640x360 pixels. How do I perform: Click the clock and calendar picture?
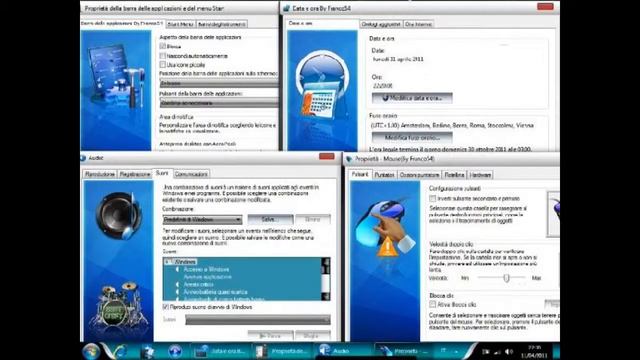pyautogui.click(x=322, y=85)
